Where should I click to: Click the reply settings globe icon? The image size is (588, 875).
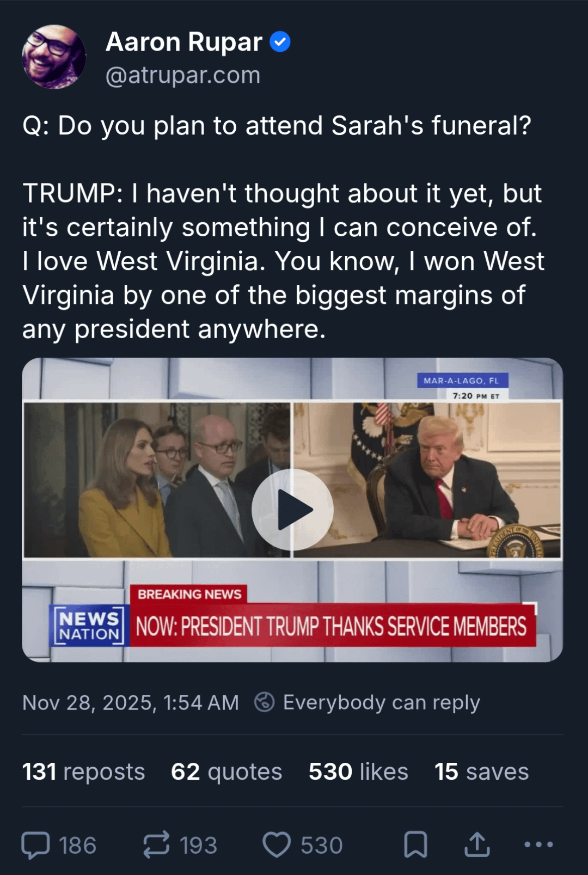pos(265,702)
